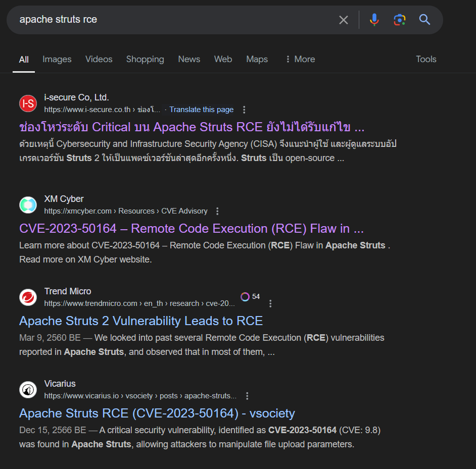Open the three-dot menu on the XM Cyber result
This screenshot has width=476, height=469.
click(x=217, y=211)
